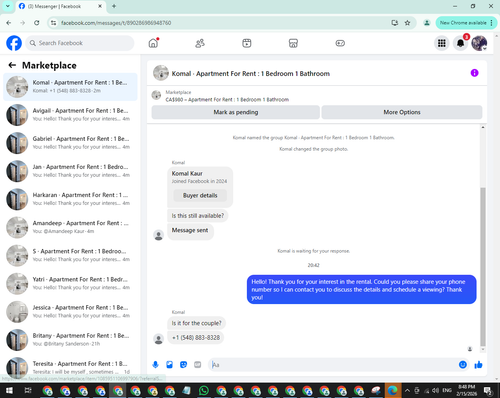
Task: Open the account profile picture menu
Action: tap(479, 43)
